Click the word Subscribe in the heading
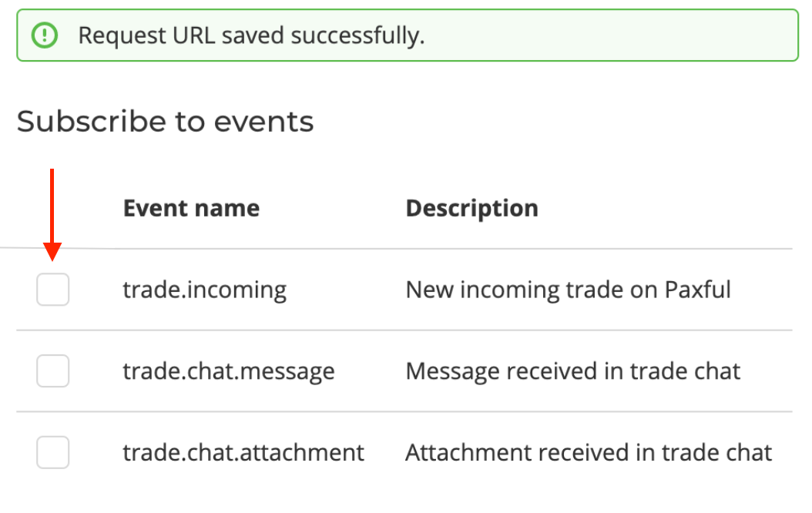The image size is (812, 513). (x=91, y=122)
